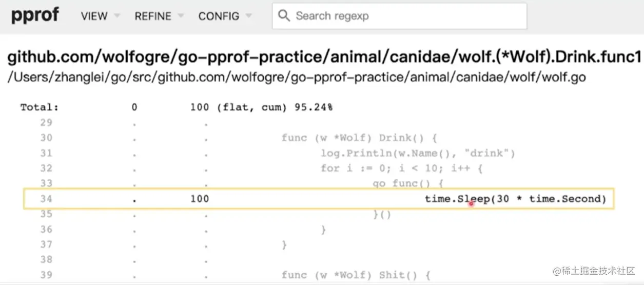Click the pprof logo

[35, 15]
